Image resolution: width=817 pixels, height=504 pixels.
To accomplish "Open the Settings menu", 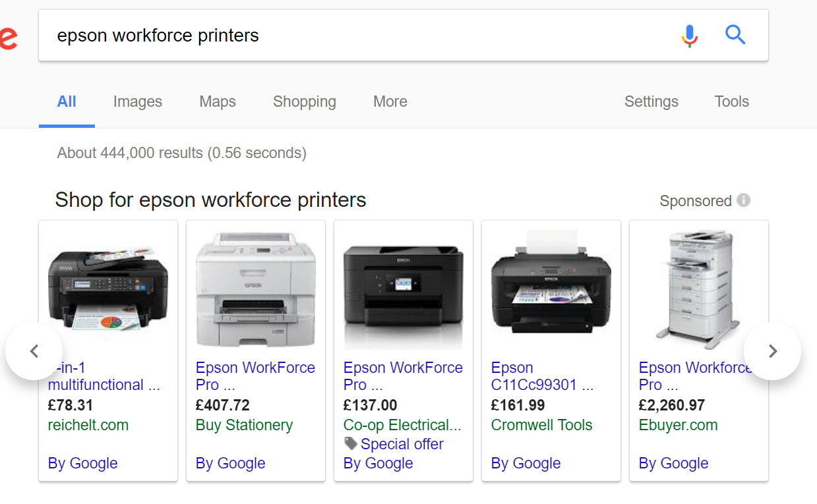I will [x=651, y=101].
